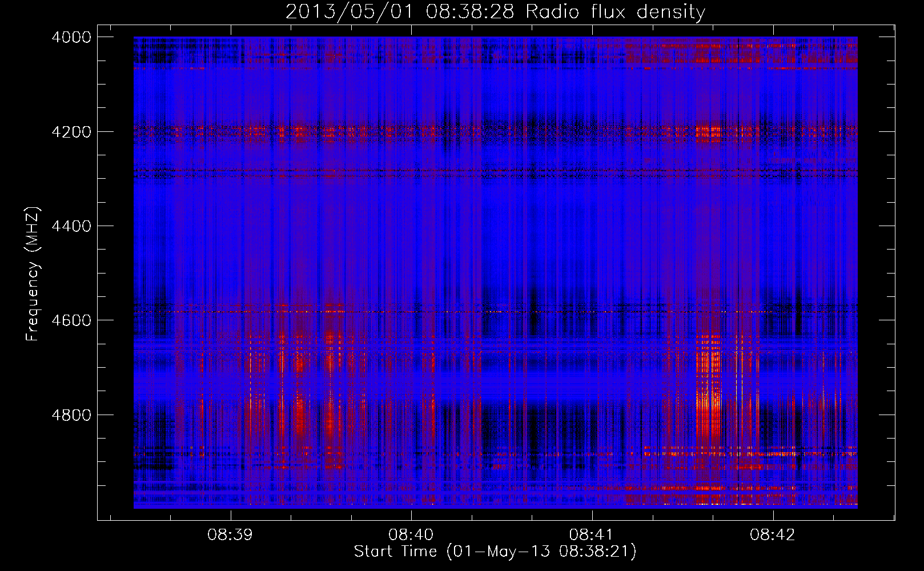The height and width of the screenshot is (571, 924).
Task: Click the 4800 frequency tick label
Action: [x=71, y=415]
